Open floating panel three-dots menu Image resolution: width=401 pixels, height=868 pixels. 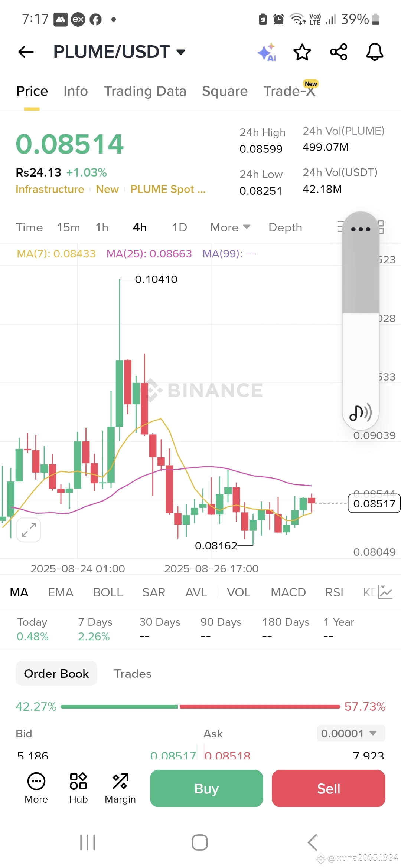361,229
